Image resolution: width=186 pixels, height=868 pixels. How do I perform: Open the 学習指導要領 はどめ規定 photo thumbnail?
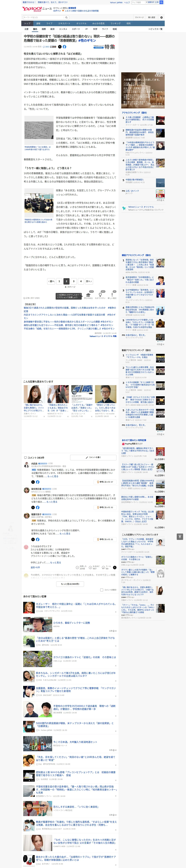39,130
